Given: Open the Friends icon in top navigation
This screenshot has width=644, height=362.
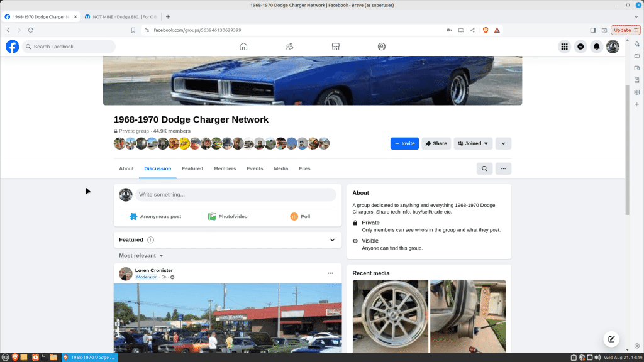Looking at the screenshot, I should click(x=289, y=47).
